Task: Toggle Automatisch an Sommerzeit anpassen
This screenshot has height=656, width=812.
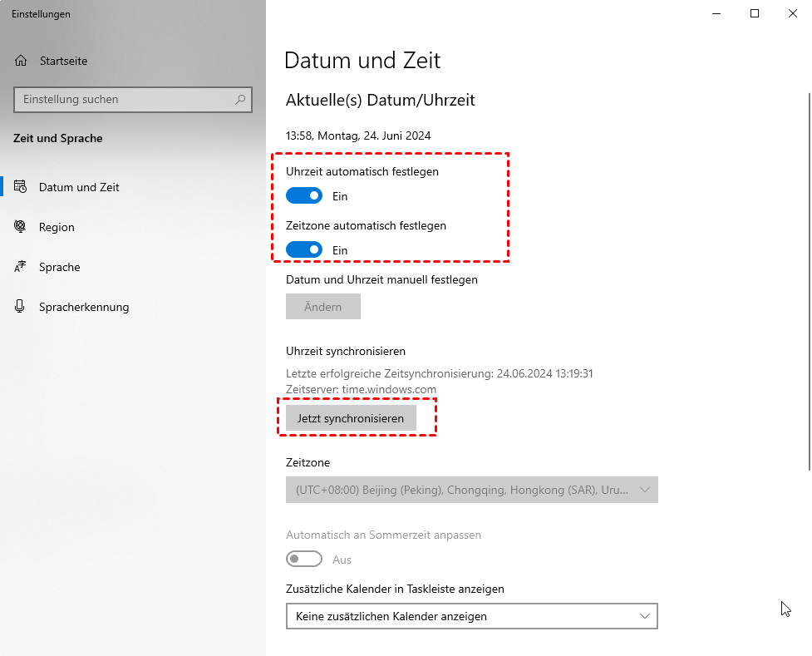Action: pos(303,560)
